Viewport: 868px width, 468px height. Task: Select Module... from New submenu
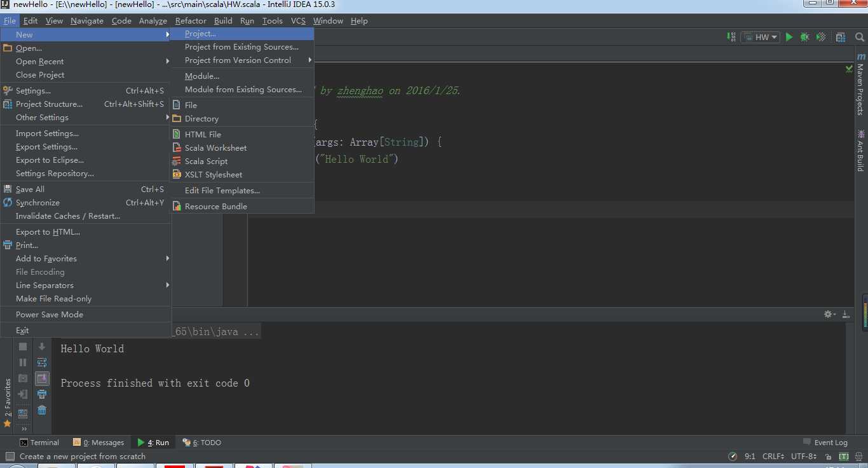(x=242, y=76)
